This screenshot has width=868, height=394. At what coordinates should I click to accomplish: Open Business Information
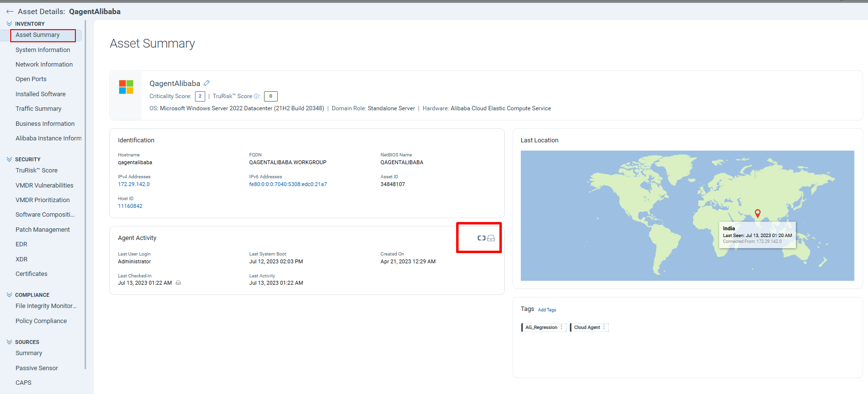pos(45,124)
